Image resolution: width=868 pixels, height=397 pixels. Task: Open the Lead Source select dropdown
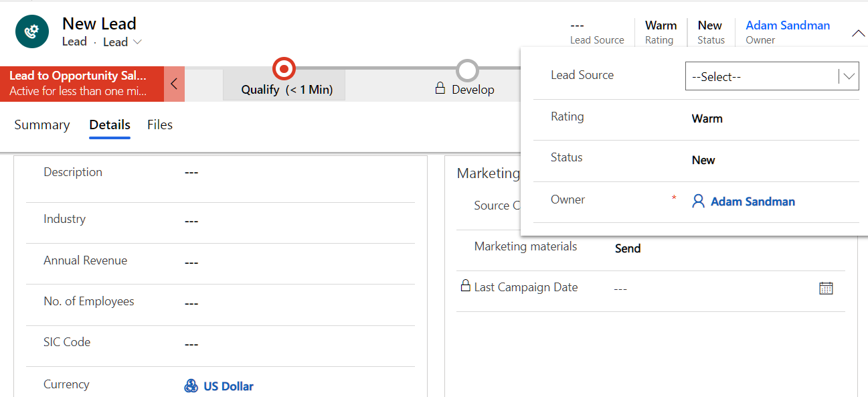tap(772, 76)
